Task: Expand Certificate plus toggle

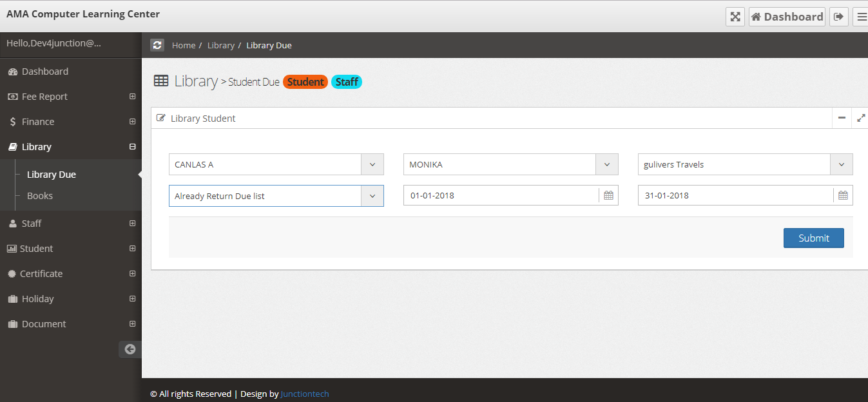Action: [132, 274]
